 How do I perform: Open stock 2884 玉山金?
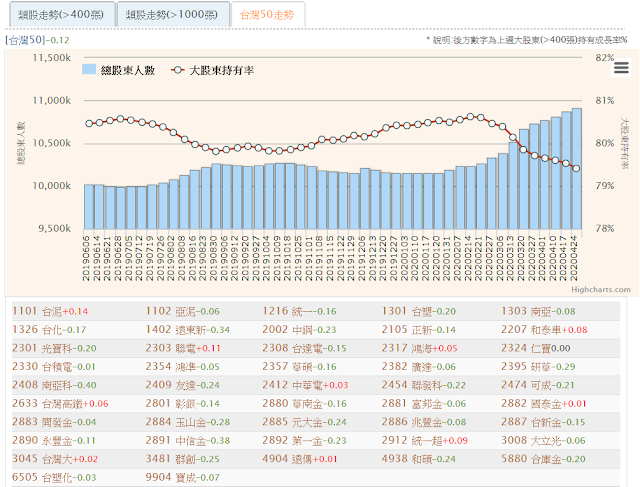(x=175, y=422)
